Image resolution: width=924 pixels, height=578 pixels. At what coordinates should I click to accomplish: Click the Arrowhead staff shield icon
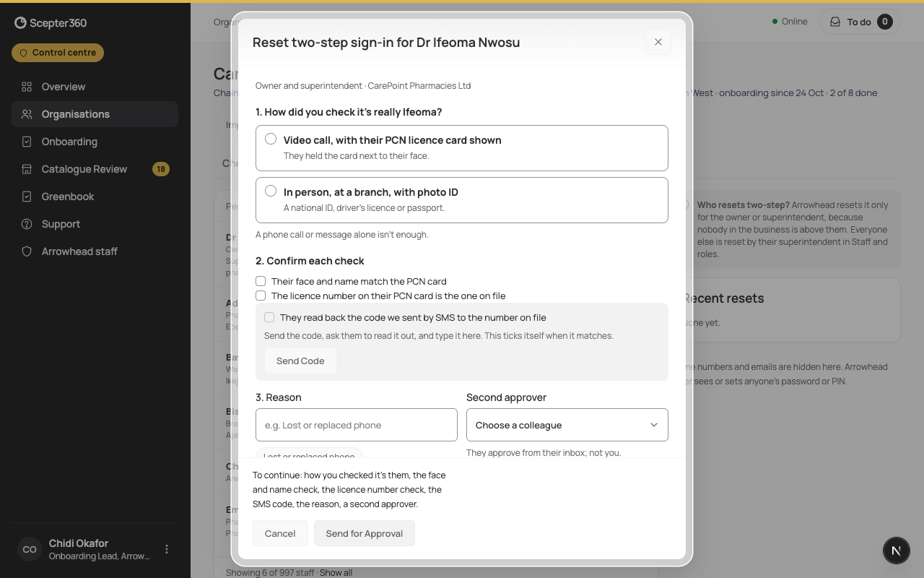(x=27, y=251)
